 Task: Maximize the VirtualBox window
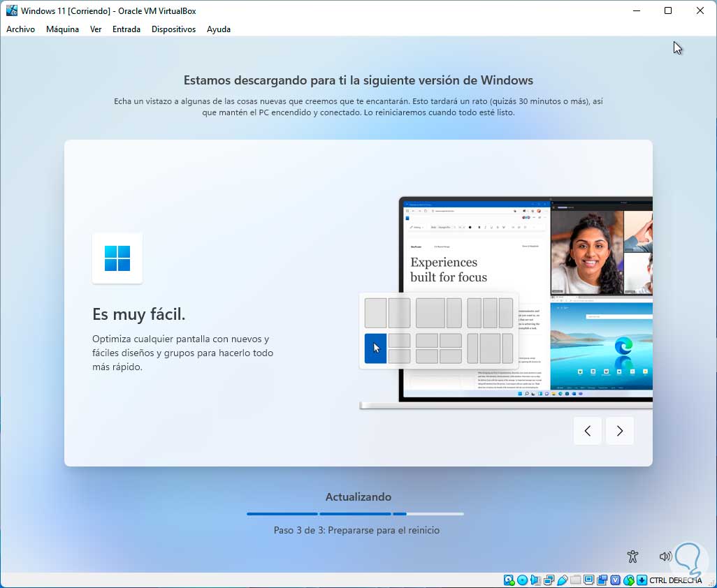668,10
